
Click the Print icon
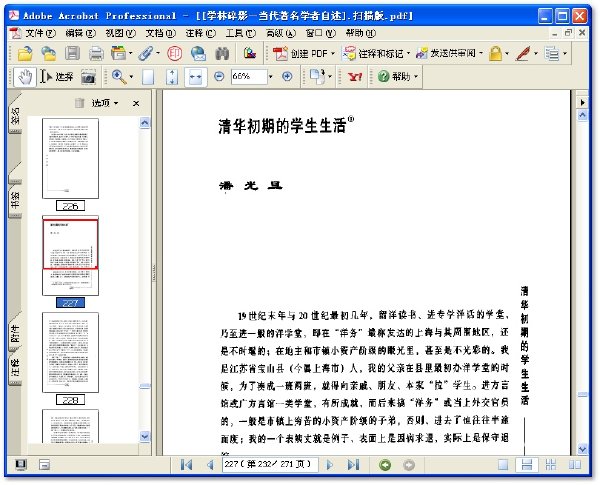click(x=96, y=54)
